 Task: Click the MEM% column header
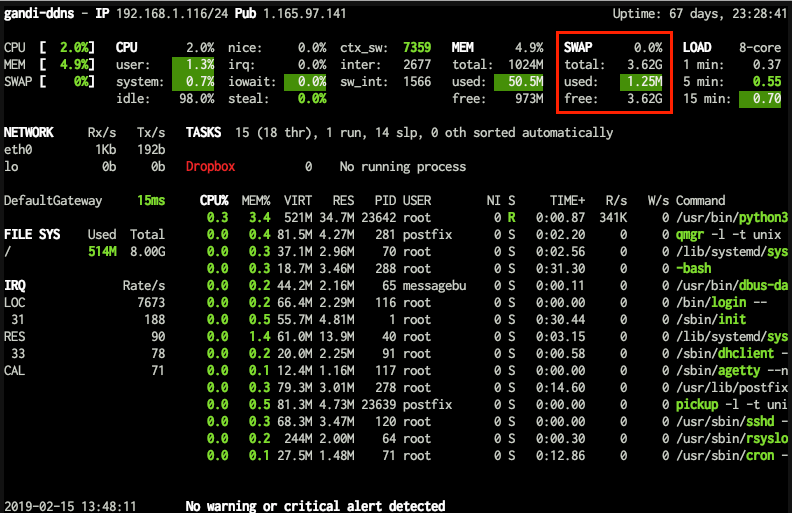pos(256,200)
